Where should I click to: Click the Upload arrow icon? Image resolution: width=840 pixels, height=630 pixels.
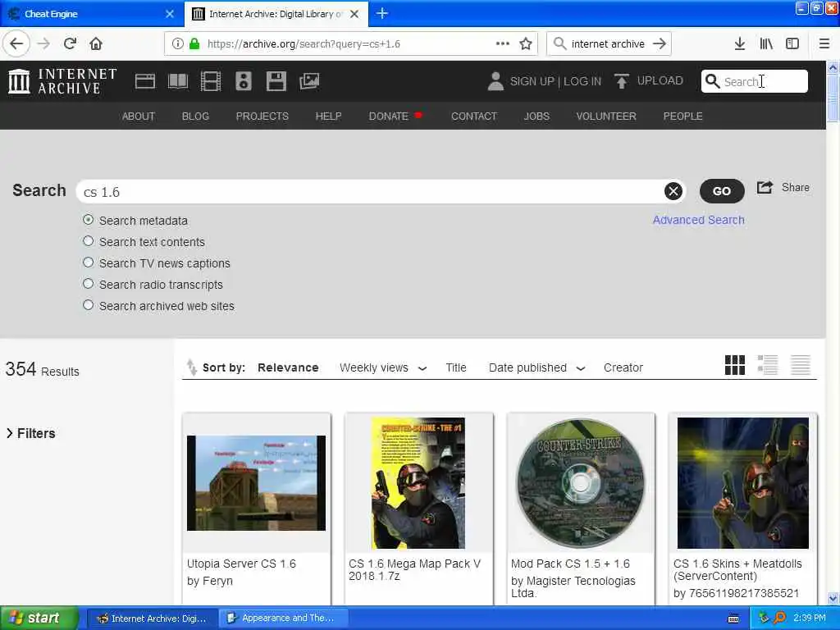point(622,81)
